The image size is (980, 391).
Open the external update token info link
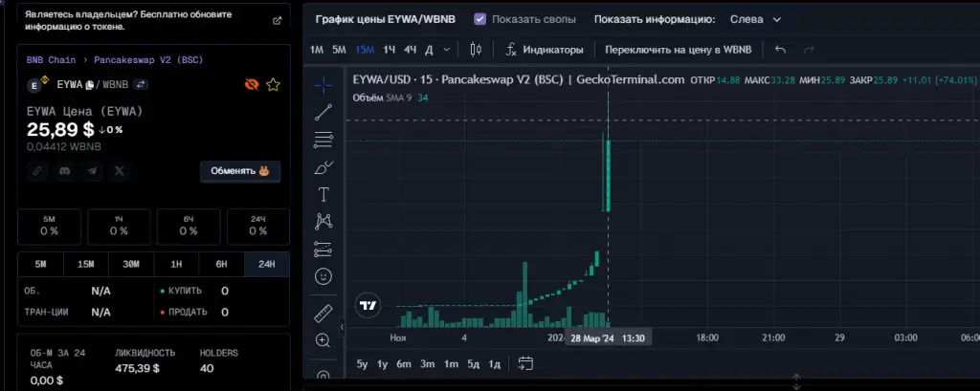[277, 21]
